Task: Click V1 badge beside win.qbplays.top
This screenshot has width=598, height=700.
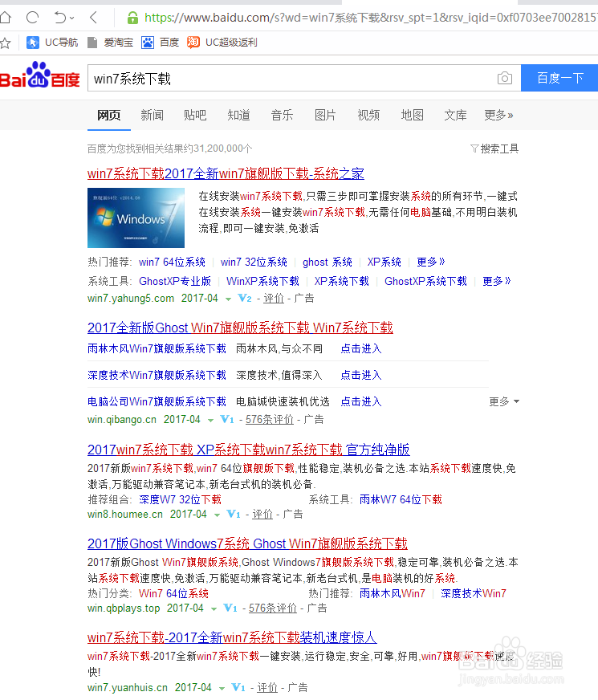Action: (230, 608)
